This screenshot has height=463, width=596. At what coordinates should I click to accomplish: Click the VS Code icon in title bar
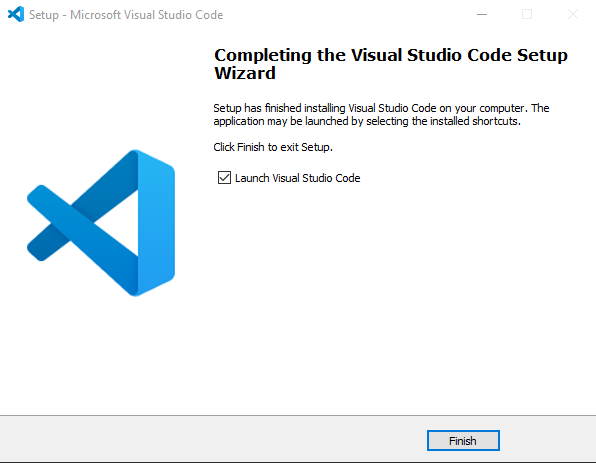pyautogui.click(x=16, y=14)
